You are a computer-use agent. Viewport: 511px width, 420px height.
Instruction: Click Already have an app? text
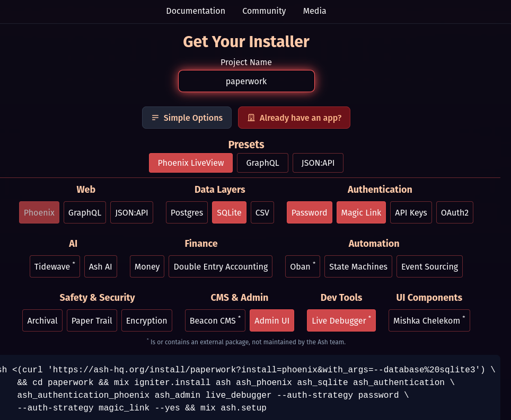[300, 118]
